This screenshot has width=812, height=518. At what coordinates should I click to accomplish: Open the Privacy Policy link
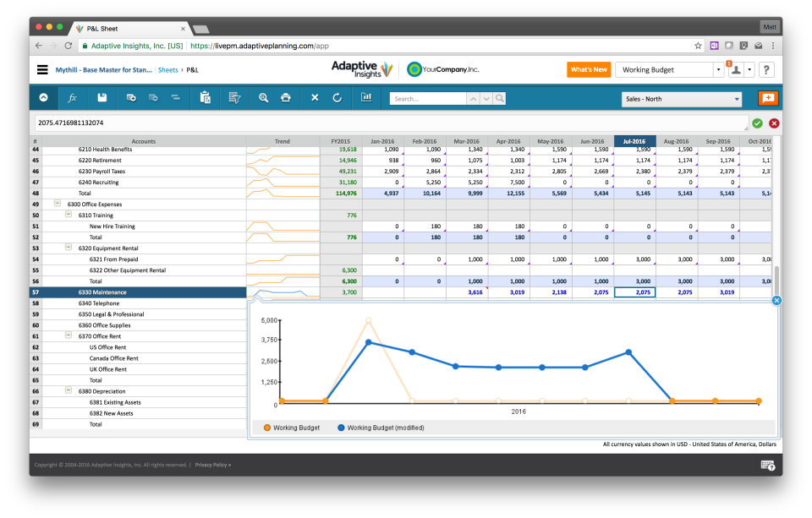(x=215, y=464)
